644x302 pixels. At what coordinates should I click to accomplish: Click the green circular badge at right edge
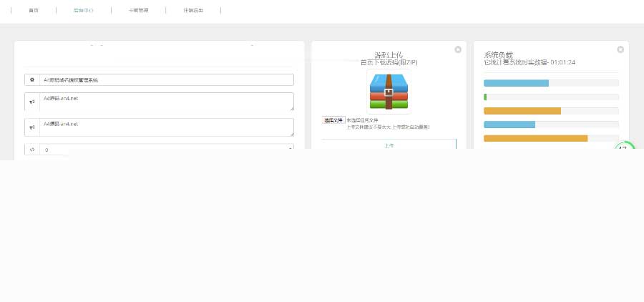click(624, 148)
